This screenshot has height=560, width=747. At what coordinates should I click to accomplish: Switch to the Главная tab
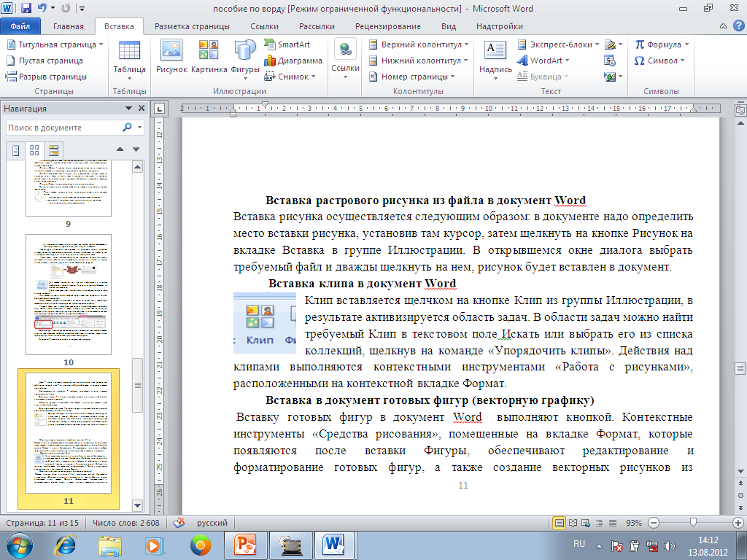click(68, 26)
